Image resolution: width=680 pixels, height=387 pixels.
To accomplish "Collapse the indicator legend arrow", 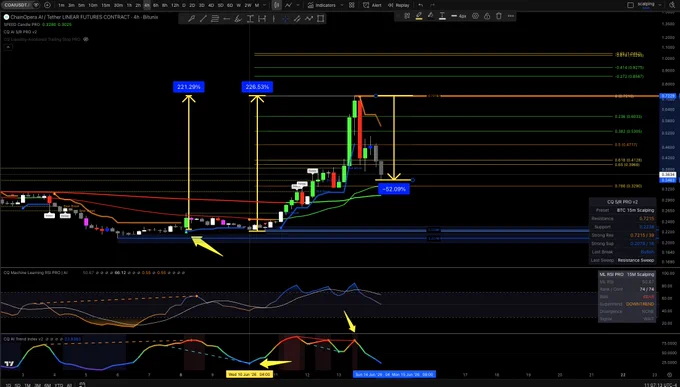I will [7, 46].
